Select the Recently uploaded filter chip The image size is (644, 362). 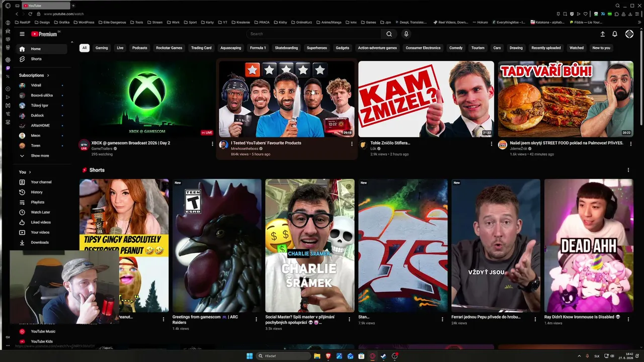(x=546, y=48)
